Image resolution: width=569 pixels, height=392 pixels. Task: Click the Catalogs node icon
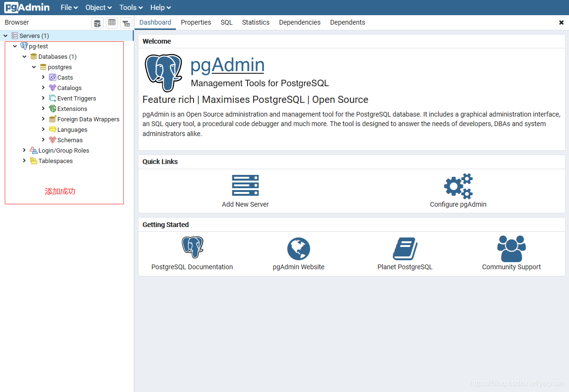(53, 88)
